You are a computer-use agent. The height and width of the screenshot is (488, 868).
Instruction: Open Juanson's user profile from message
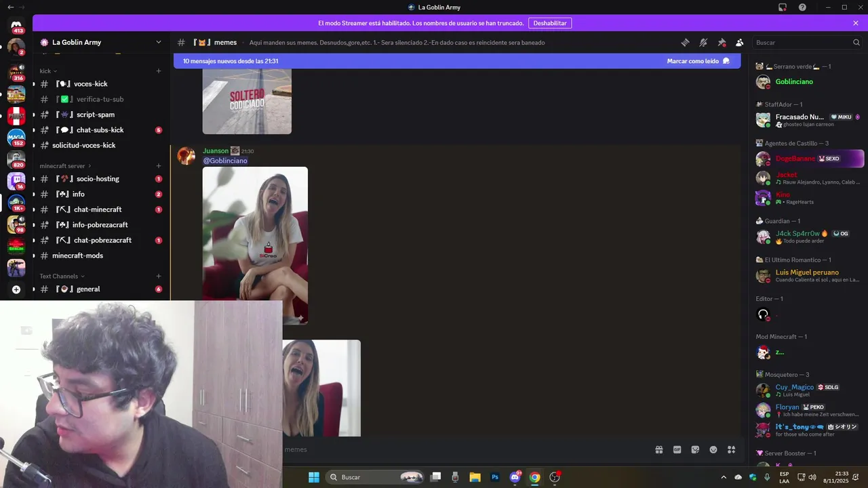click(x=216, y=150)
